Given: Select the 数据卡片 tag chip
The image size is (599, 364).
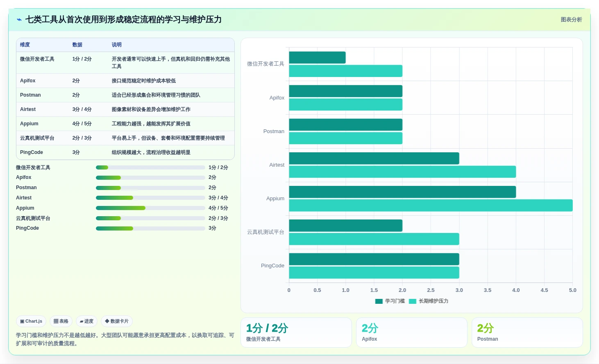Looking at the screenshot, I should point(117,321).
